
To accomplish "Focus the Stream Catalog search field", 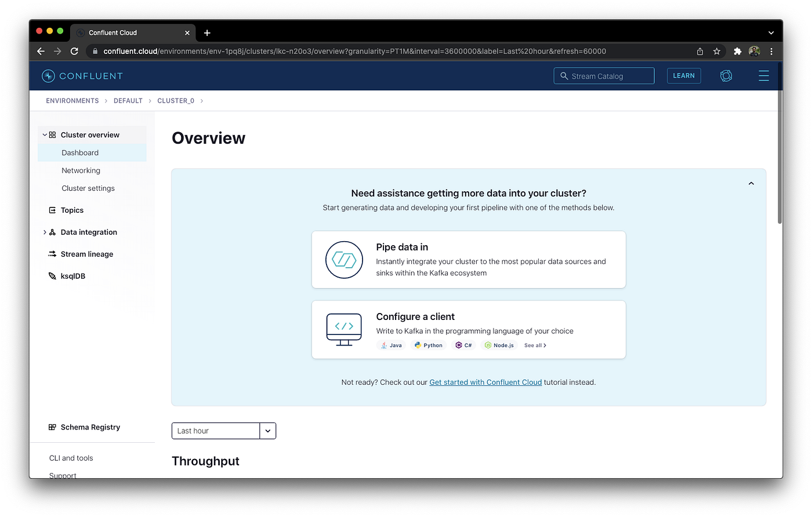I will tap(604, 76).
